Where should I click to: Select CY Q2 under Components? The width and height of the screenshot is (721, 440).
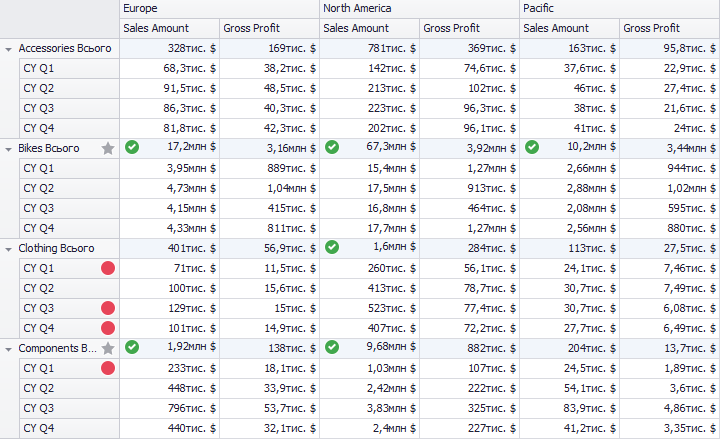69,389
